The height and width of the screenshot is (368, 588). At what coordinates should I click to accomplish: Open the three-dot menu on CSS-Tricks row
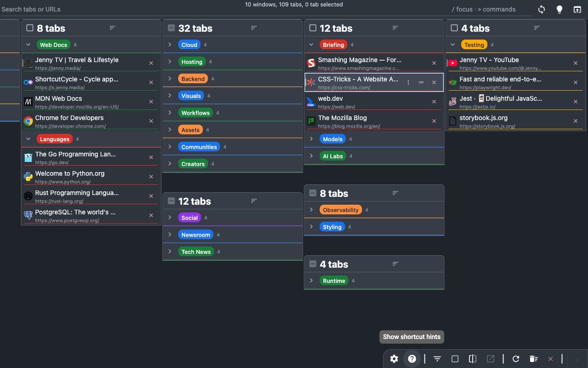408,82
